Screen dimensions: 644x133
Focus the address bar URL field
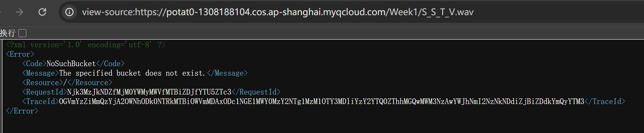click(x=278, y=12)
